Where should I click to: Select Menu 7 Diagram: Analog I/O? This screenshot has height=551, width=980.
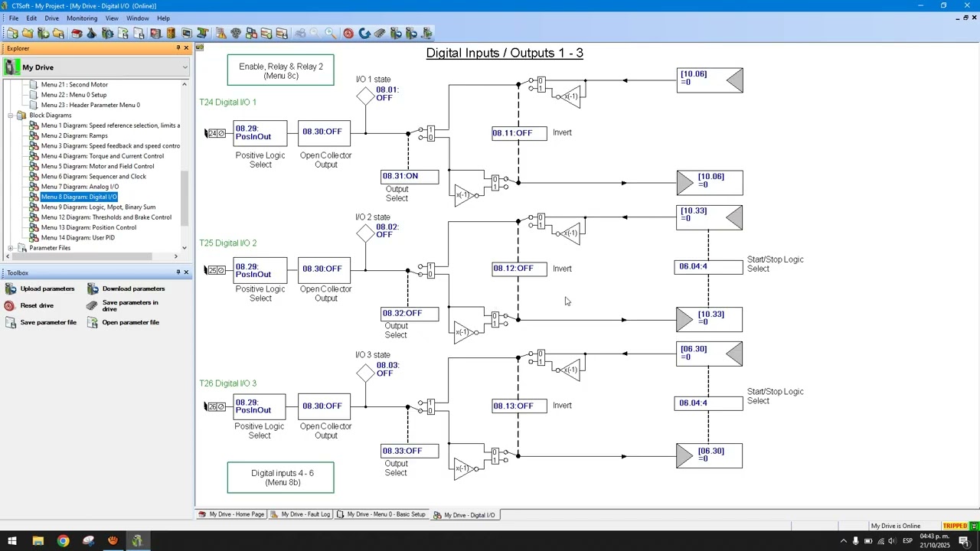pos(80,187)
